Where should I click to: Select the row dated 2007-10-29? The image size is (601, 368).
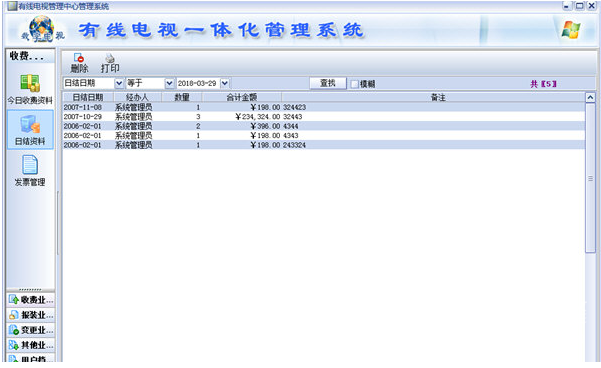point(323,117)
